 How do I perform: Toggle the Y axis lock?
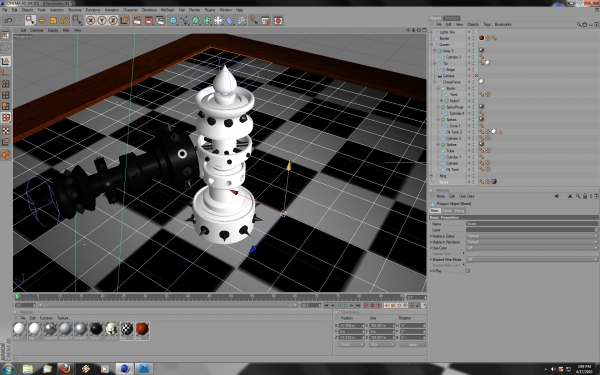(x=102, y=20)
